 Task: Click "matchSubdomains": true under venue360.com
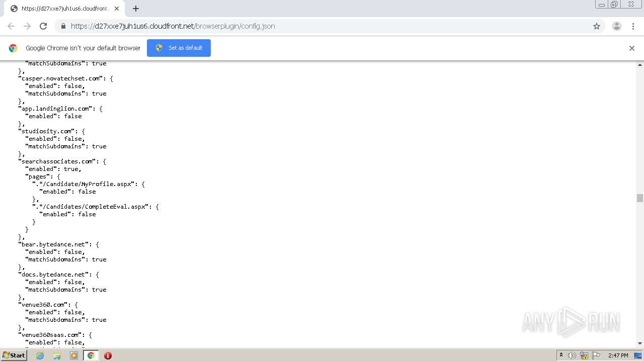[66, 320]
